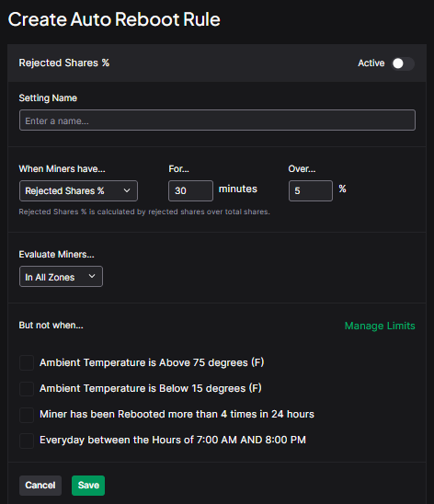Open the In All Zones dropdown
Image resolution: width=434 pixels, height=504 pixels.
(61, 277)
